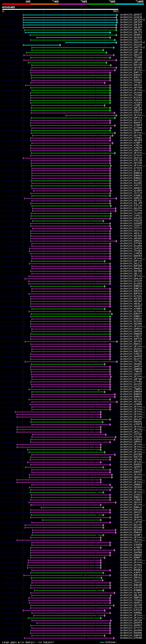Select hit label UniRef100_Q84WV2
Image resolution: width=146 pixels, height=644 pixels.
tap(131, 35)
